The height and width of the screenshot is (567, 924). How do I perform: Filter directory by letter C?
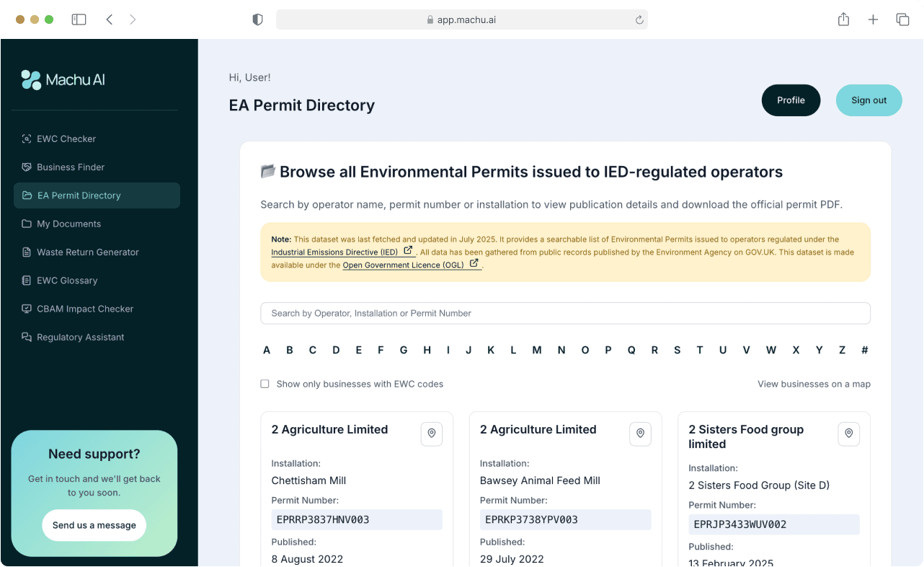tap(313, 350)
